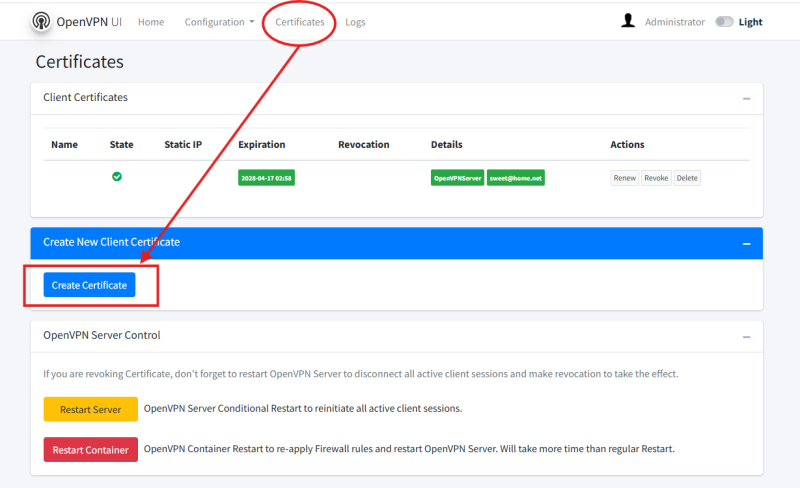Click the red Restart Container button
Viewport: 800px width, 488px height.
click(90, 450)
